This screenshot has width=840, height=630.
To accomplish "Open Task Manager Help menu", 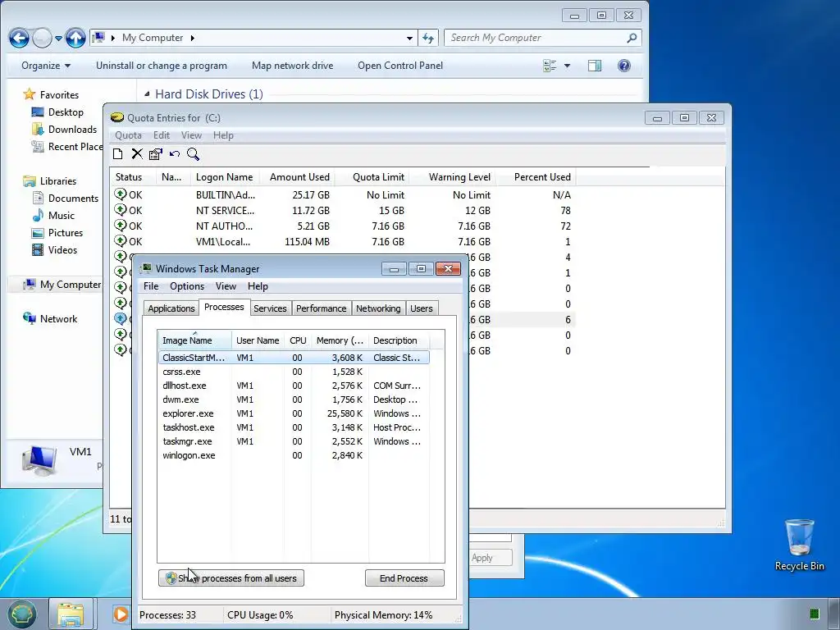I will [258, 286].
